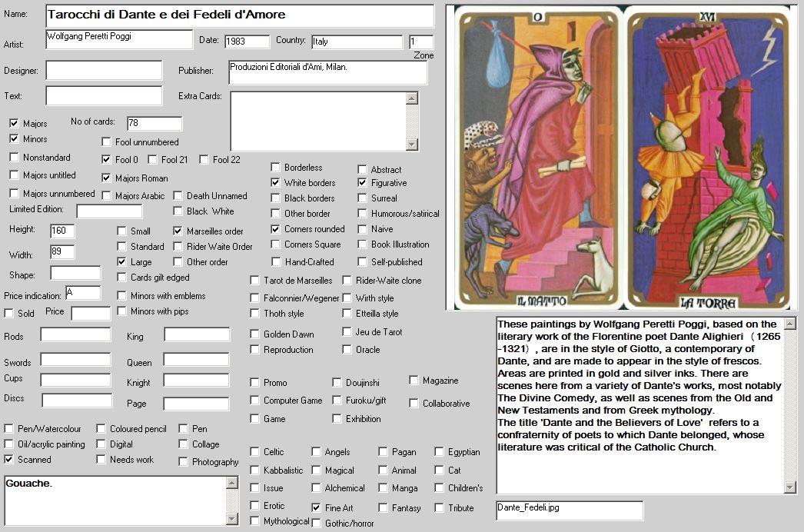Enable Minors with emblems
The image size is (804, 532).
pyautogui.click(x=121, y=295)
